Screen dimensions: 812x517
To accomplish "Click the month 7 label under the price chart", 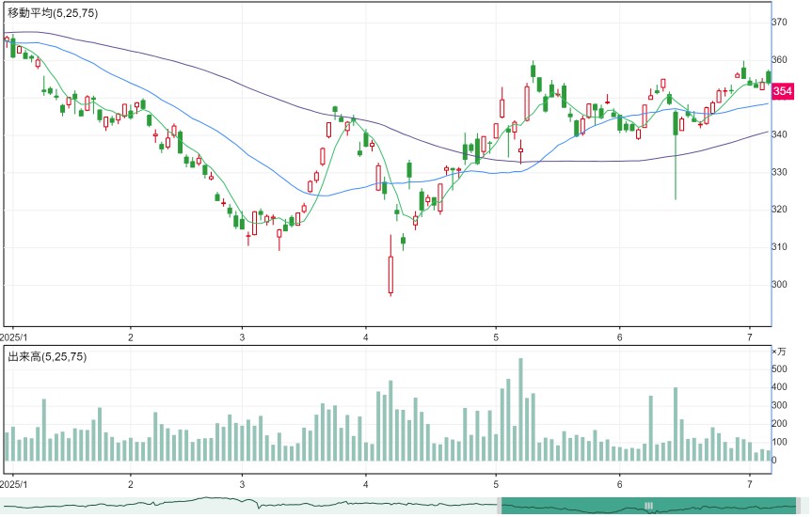I will pos(749,337).
